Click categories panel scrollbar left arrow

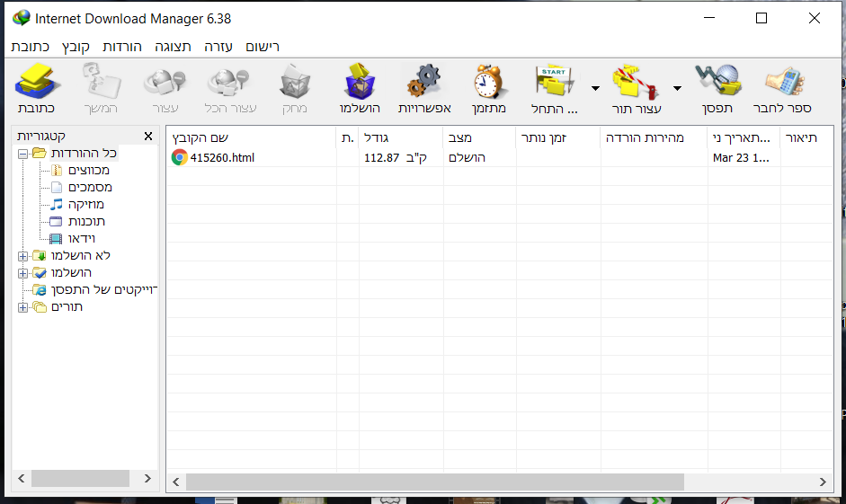point(22,478)
